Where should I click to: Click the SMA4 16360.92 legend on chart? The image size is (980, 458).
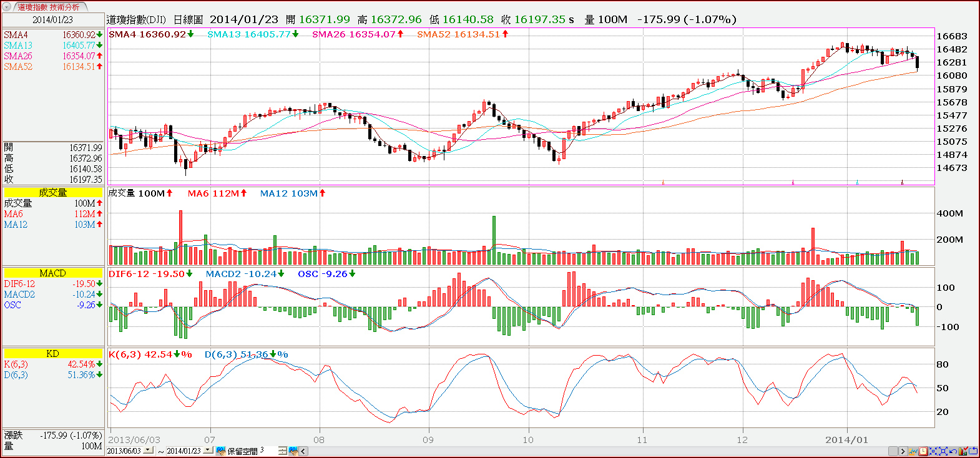pyautogui.click(x=151, y=34)
